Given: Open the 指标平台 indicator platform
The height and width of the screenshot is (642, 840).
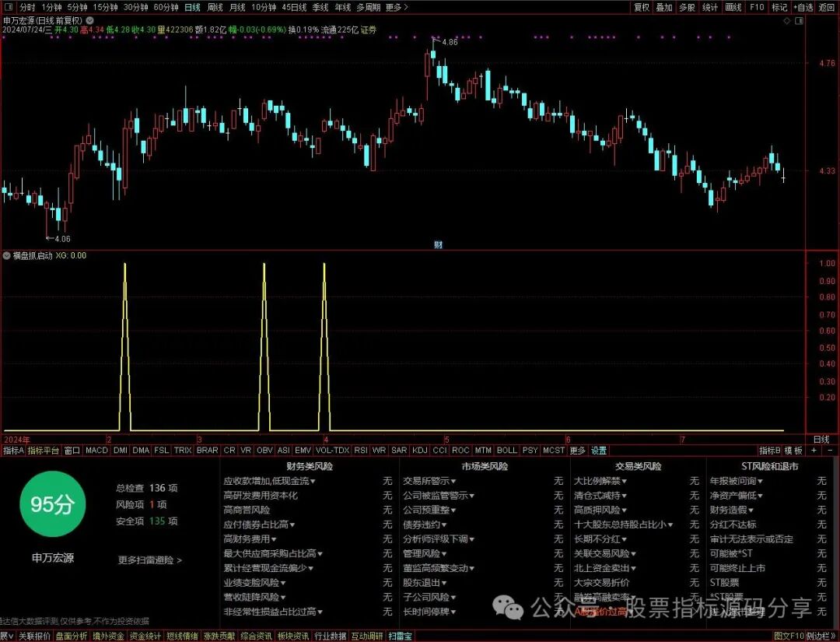Looking at the screenshot, I should pos(44,451).
